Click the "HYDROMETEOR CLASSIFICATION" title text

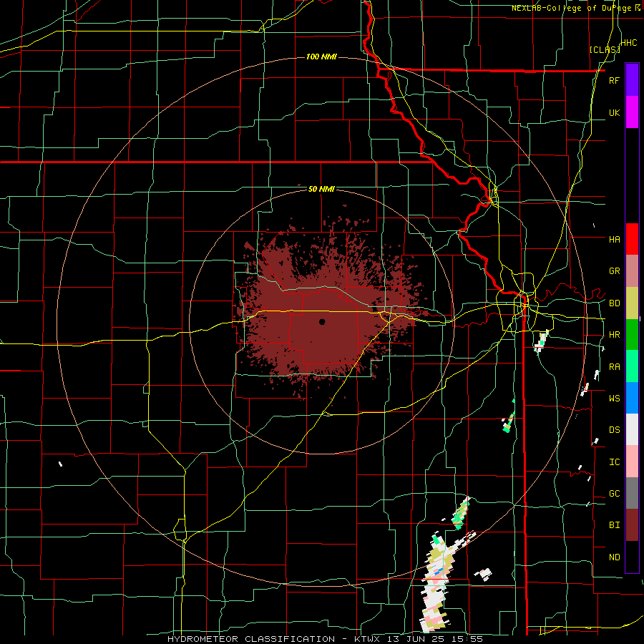point(251,639)
